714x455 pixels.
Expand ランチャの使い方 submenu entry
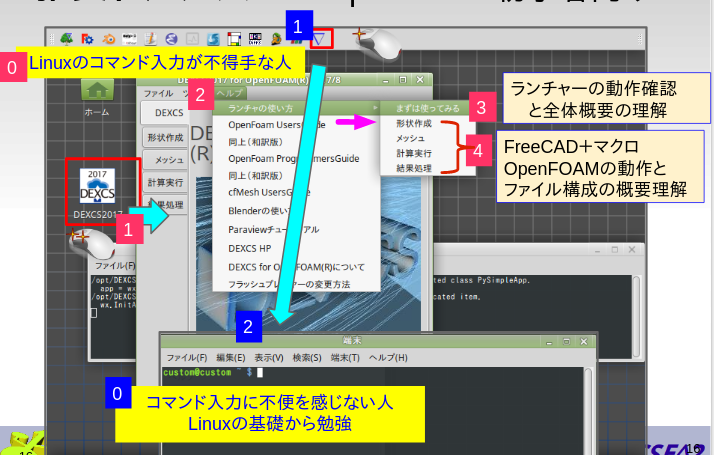(296, 108)
